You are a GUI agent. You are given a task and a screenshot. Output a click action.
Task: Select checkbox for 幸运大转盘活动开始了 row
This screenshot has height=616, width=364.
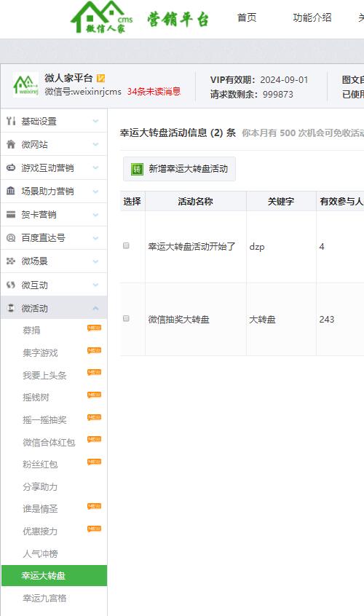pos(126,245)
